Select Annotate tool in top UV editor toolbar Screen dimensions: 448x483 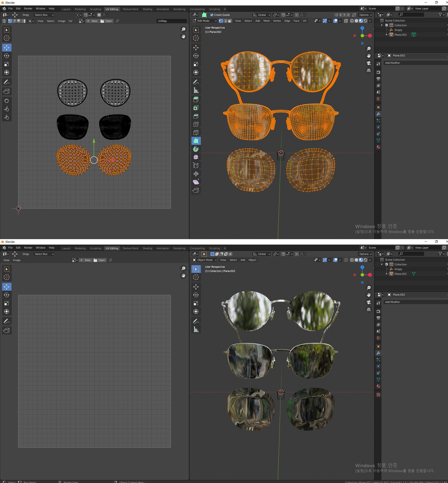coord(7,82)
